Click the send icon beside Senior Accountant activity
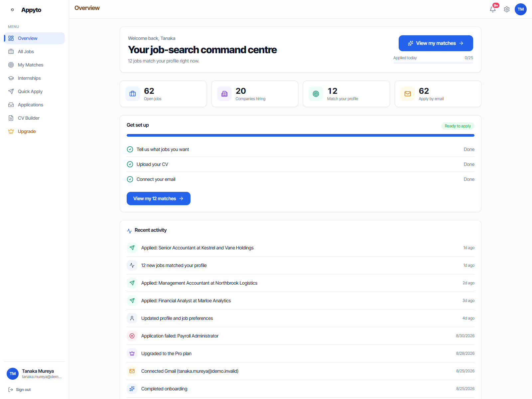The image size is (532, 399). click(x=132, y=248)
